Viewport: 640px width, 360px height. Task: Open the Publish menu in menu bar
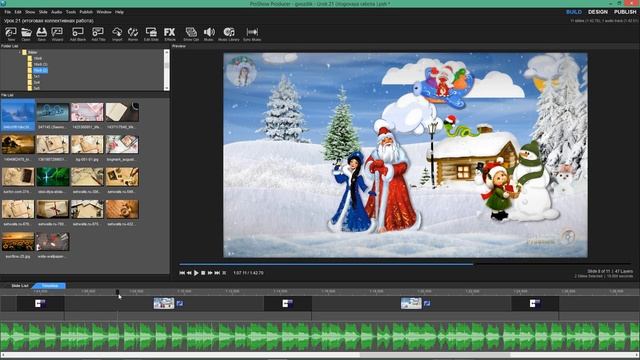point(86,12)
